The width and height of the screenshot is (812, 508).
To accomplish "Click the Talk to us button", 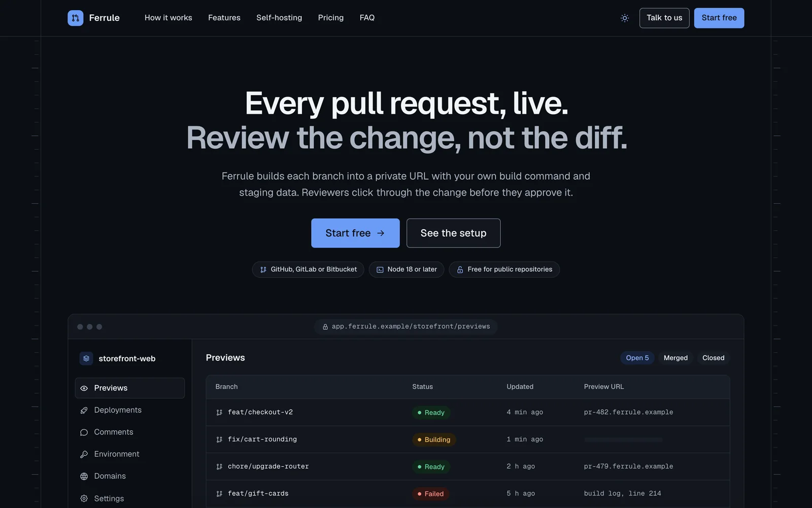I will point(664,18).
